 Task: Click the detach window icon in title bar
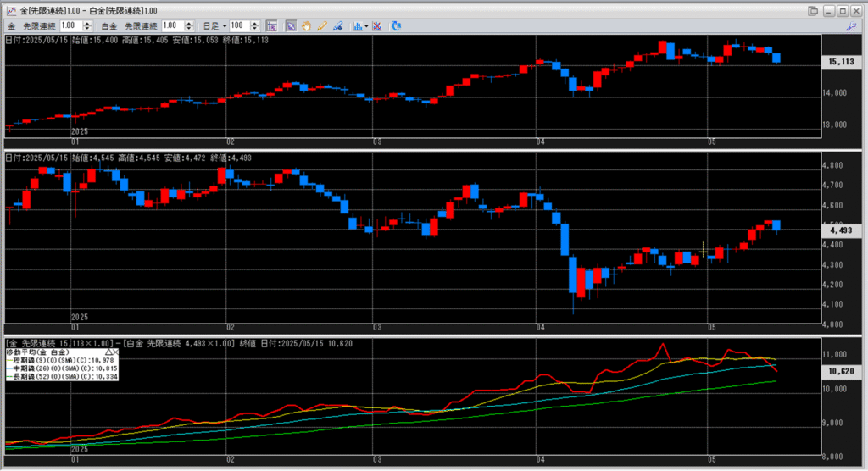[x=813, y=10]
